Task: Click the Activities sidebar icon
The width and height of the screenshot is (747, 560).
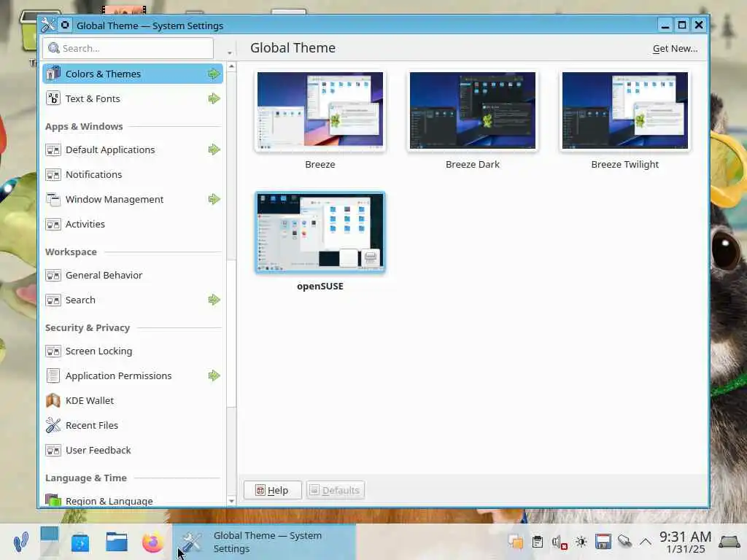Action: (53, 224)
